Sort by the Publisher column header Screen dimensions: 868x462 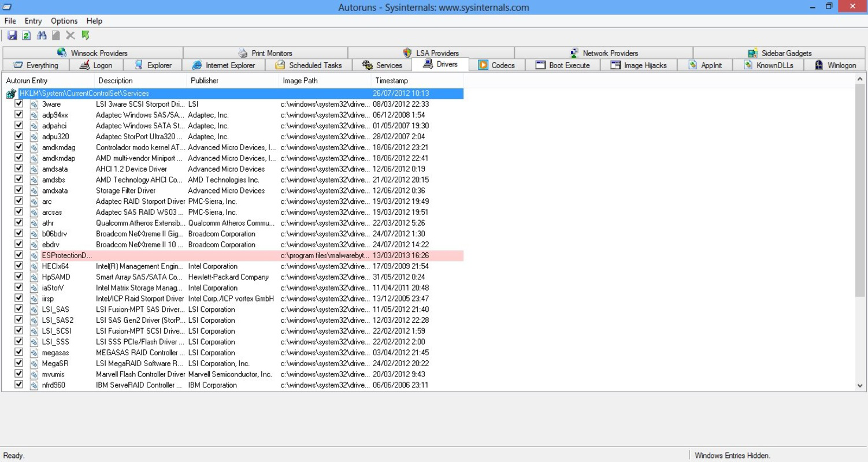[x=233, y=81]
